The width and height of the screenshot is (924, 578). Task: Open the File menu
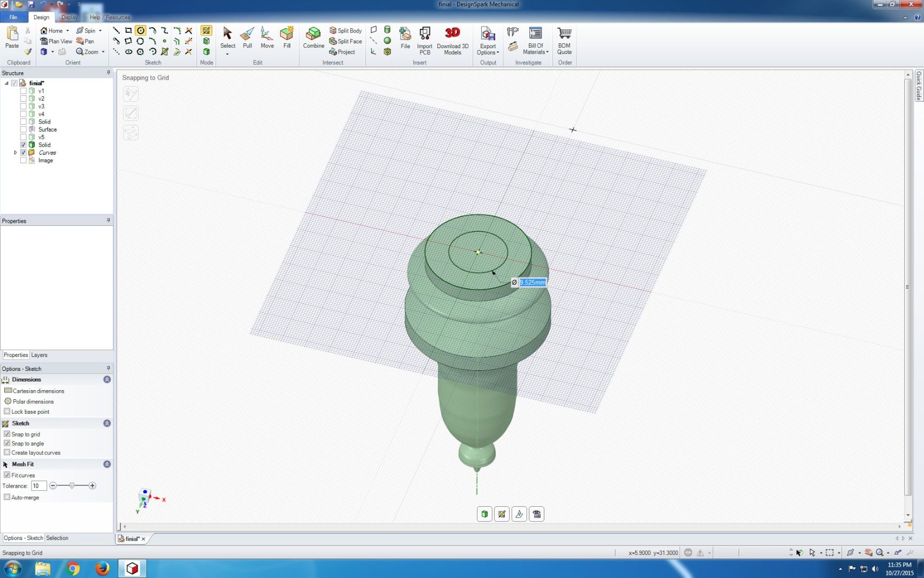pyautogui.click(x=13, y=17)
